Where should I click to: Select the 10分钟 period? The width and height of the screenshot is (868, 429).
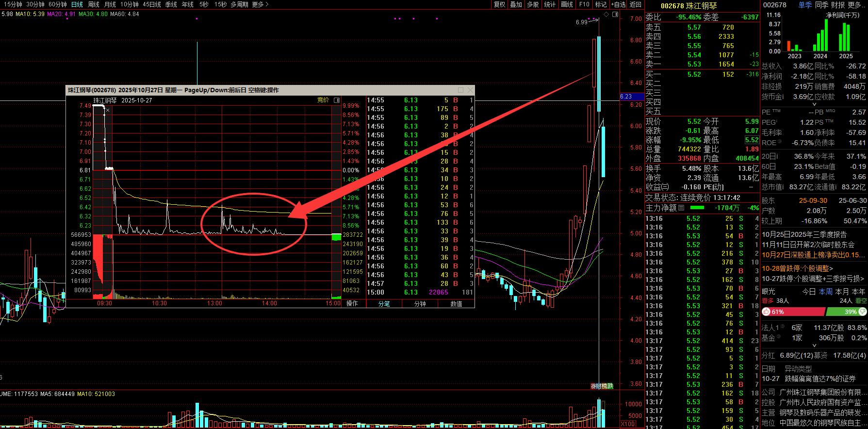130,4
